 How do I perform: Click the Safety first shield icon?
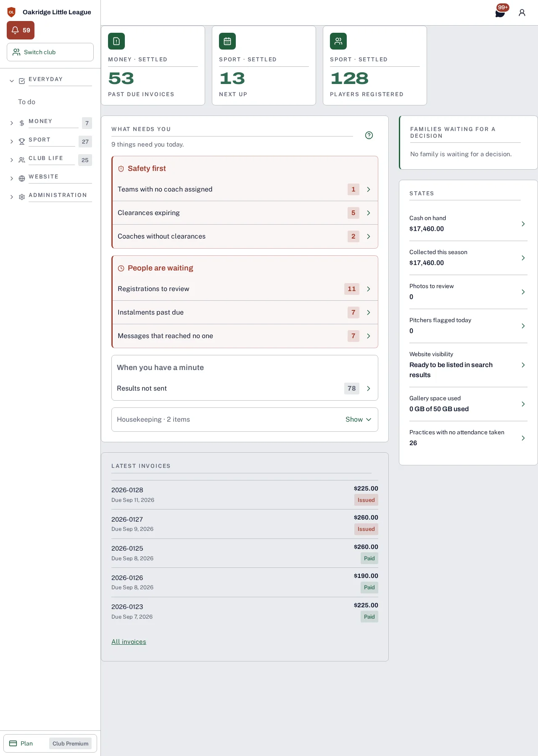(x=121, y=169)
